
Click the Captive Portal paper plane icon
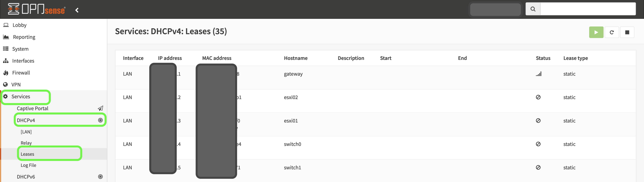point(100,108)
